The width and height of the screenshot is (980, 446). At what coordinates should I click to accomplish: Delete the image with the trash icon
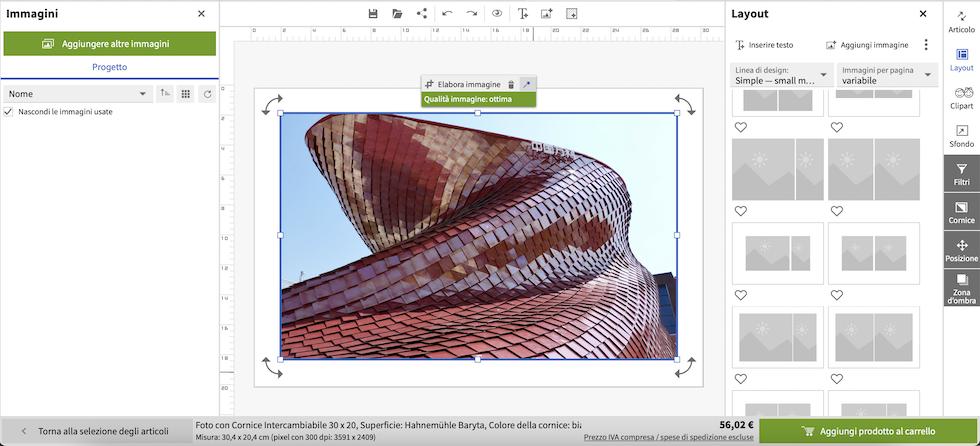pos(511,85)
